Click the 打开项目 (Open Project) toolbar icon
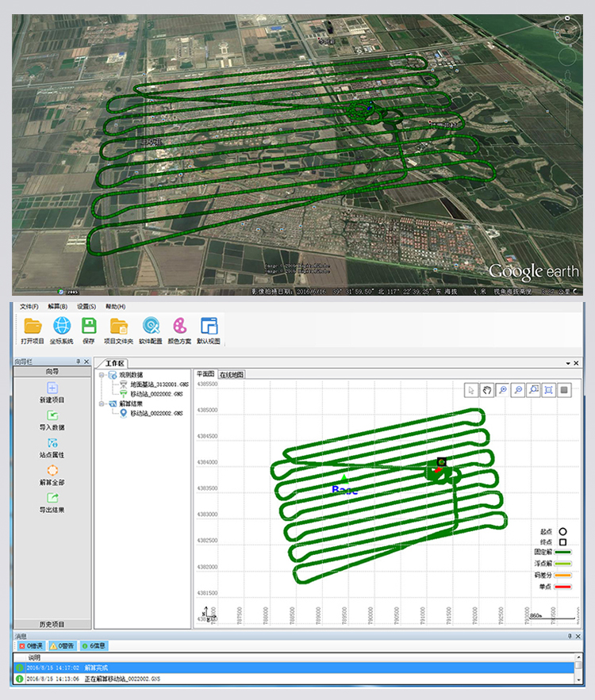 pos(33,326)
